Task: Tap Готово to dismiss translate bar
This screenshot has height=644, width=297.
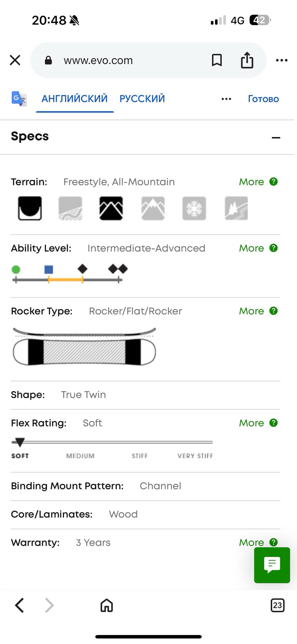Action: pos(263,99)
